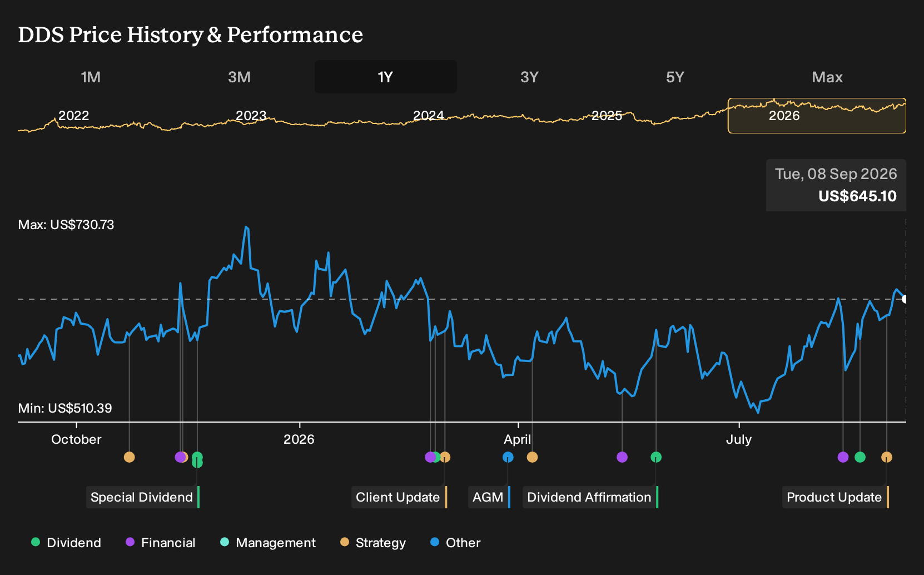Click the purple Financial marker after July

coord(843,457)
